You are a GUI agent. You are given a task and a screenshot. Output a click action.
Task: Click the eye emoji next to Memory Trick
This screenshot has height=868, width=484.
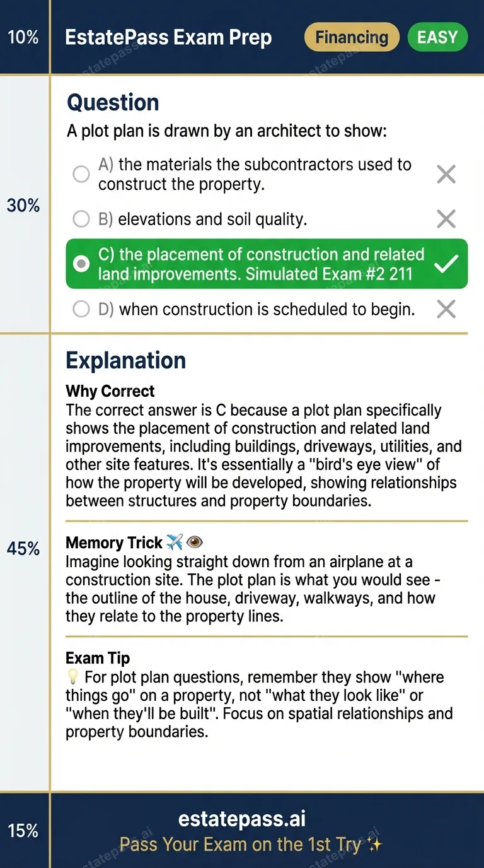point(195,542)
